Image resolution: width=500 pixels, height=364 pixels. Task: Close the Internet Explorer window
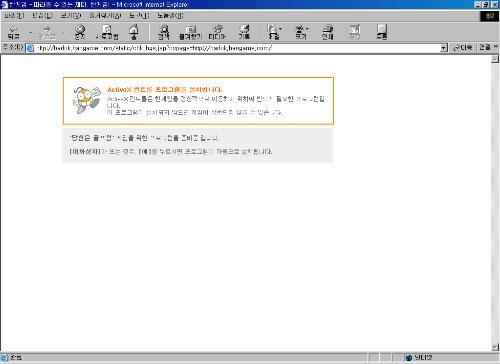click(x=495, y=5)
